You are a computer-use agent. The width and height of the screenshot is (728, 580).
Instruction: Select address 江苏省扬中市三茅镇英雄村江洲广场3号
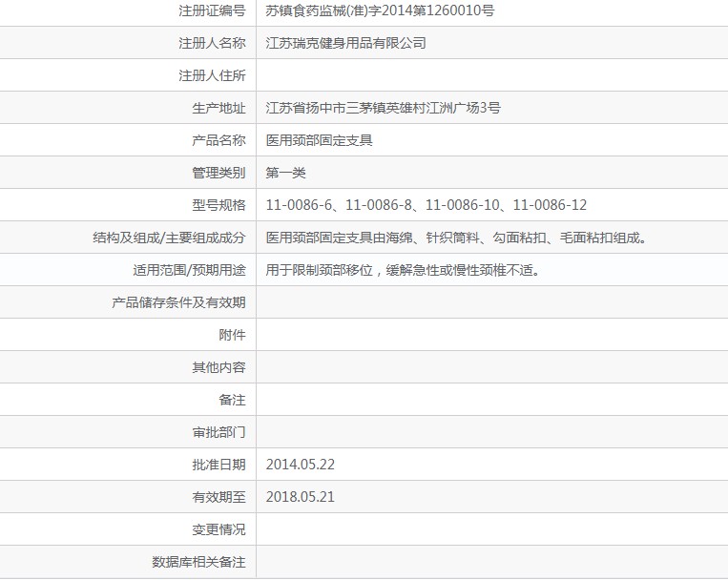[383, 108]
